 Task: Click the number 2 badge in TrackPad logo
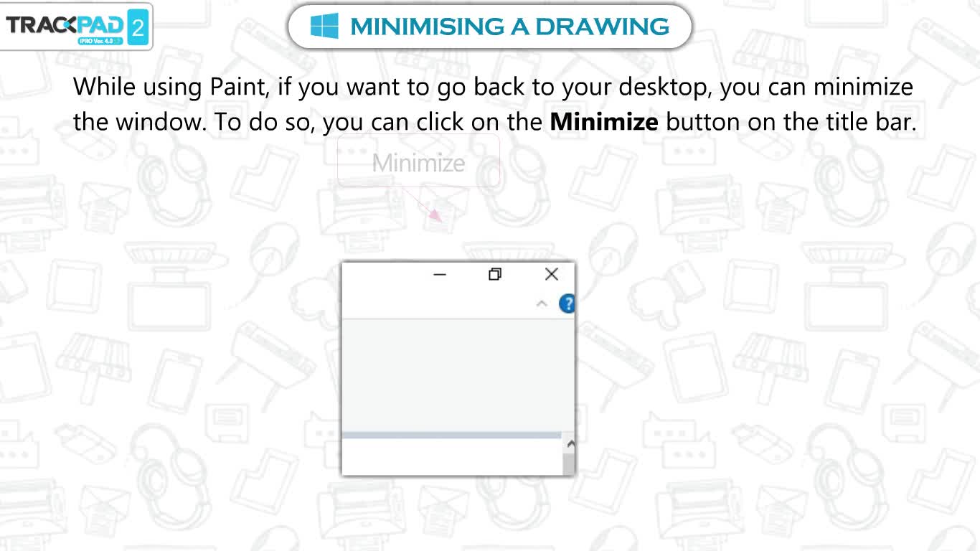[x=136, y=28]
